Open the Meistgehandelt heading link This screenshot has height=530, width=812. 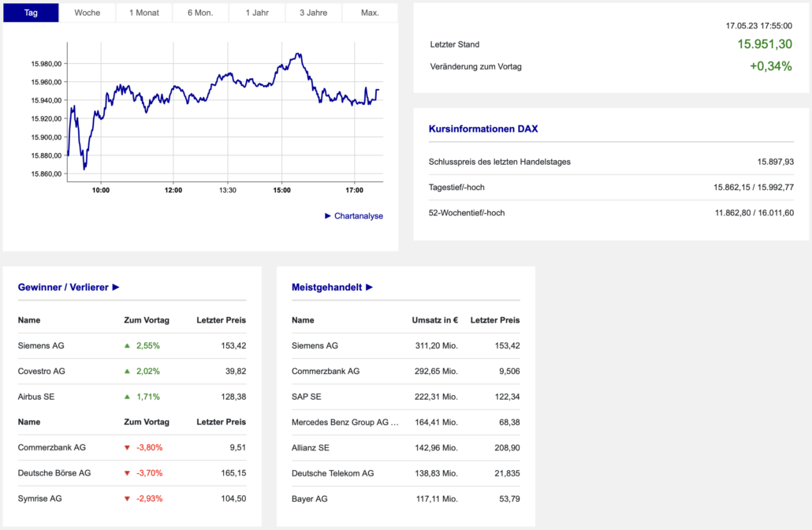(326, 288)
